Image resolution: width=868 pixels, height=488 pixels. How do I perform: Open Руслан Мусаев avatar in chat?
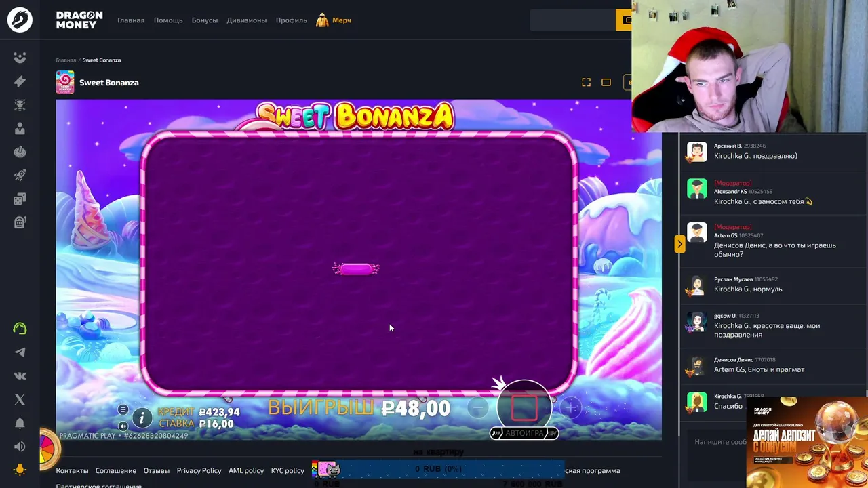coord(697,285)
